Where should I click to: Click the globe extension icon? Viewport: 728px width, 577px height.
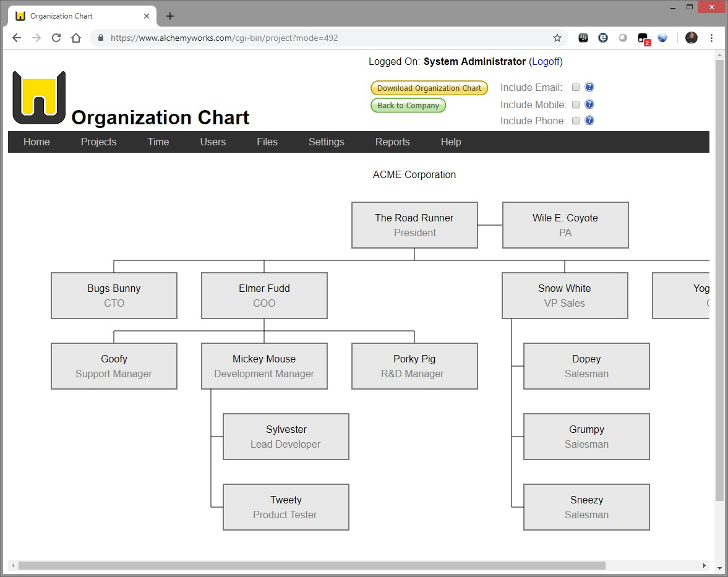coord(662,38)
